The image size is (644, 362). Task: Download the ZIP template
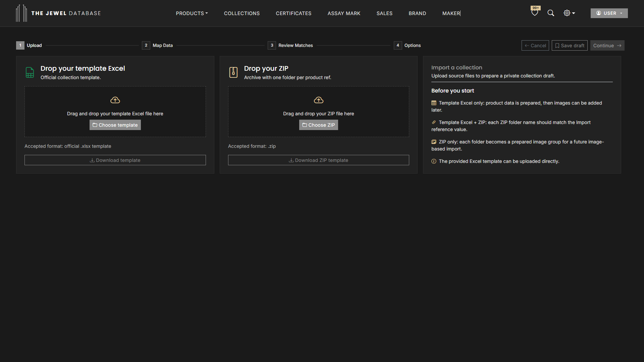pyautogui.click(x=319, y=160)
